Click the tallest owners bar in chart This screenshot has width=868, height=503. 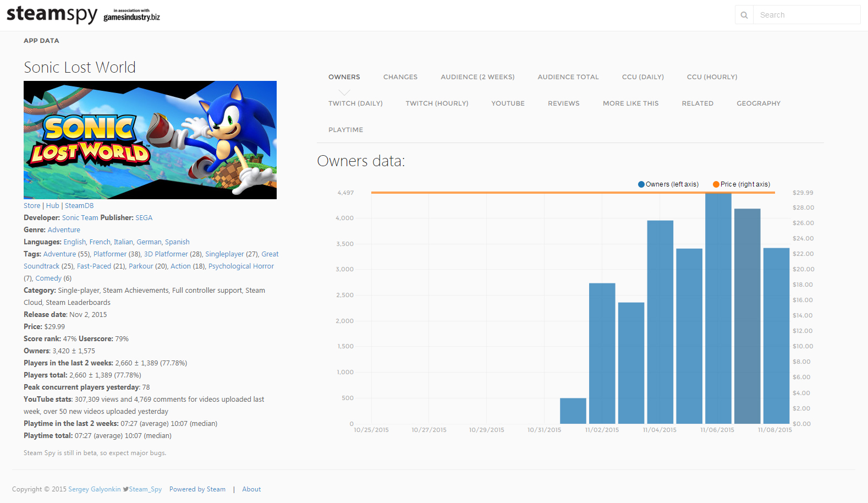tap(718, 308)
